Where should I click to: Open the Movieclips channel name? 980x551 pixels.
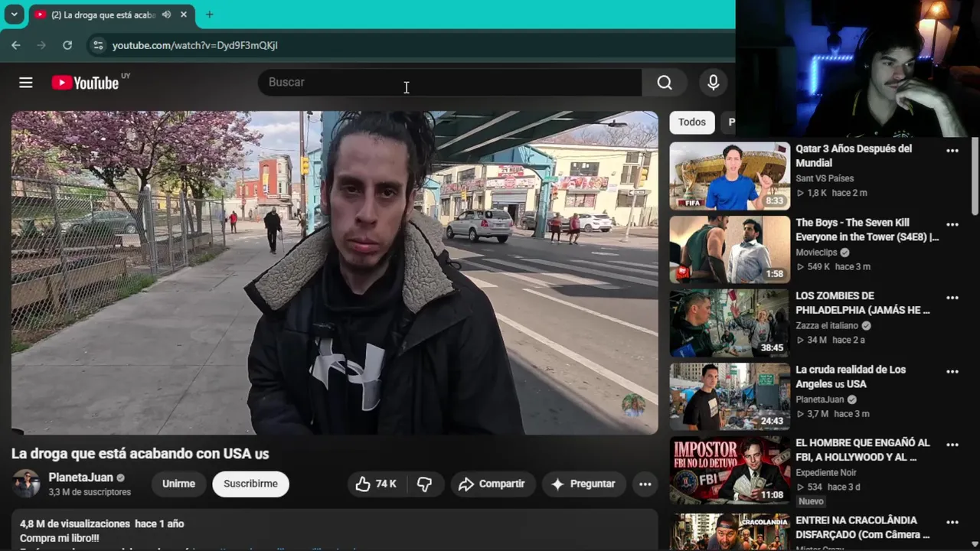click(817, 252)
